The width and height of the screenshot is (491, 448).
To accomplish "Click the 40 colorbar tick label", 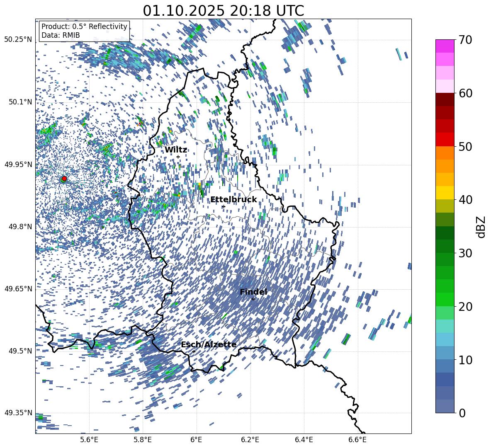I will (465, 200).
